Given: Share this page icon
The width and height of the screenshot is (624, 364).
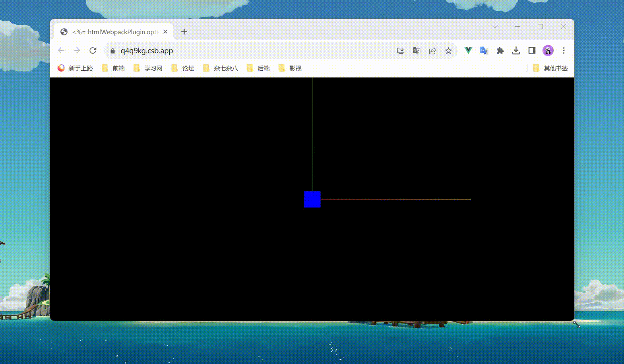Looking at the screenshot, I should click(432, 51).
